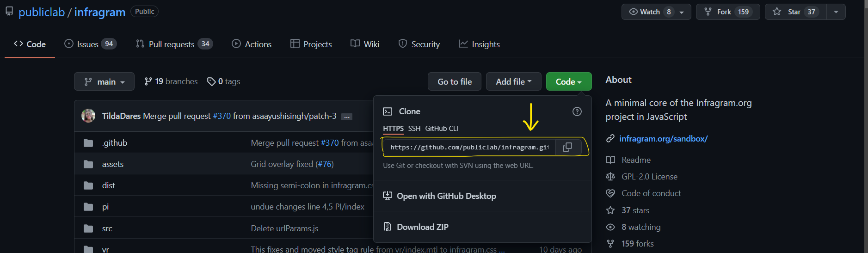Click the repository icon beside publiclab
The width and height of the screenshot is (868, 253).
tap(9, 12)
